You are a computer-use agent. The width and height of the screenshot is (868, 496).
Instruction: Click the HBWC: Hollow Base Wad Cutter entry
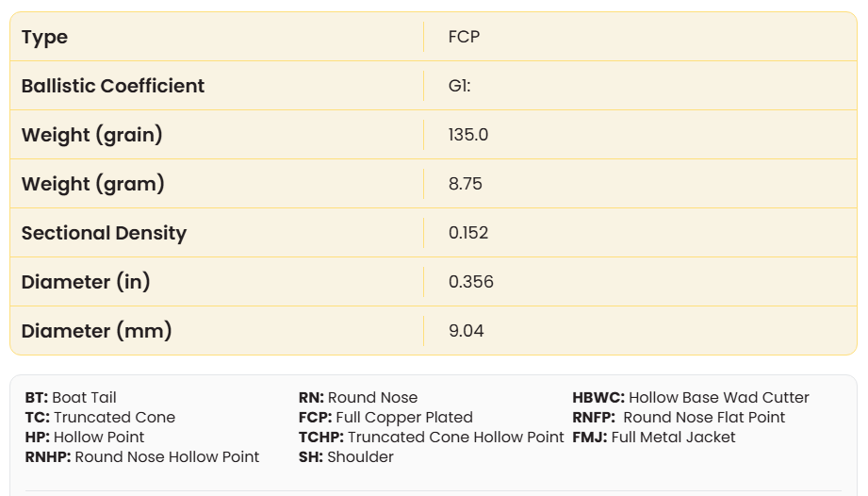691,398
